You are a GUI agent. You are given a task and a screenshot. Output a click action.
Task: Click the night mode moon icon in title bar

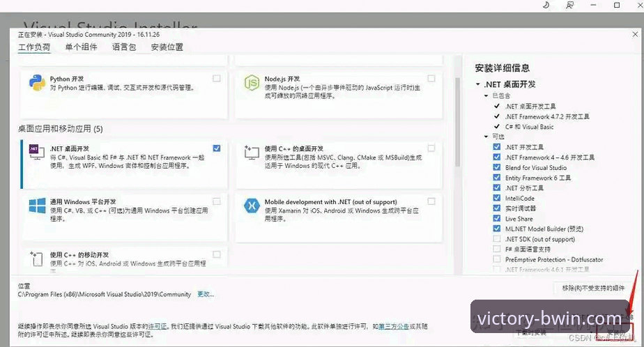tap(546, 5)
